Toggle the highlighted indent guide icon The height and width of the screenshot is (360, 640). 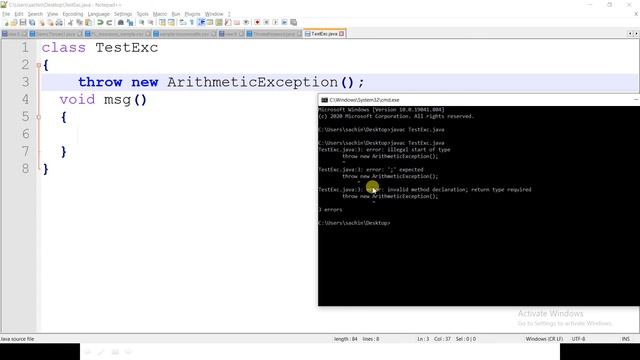(201, 22)
